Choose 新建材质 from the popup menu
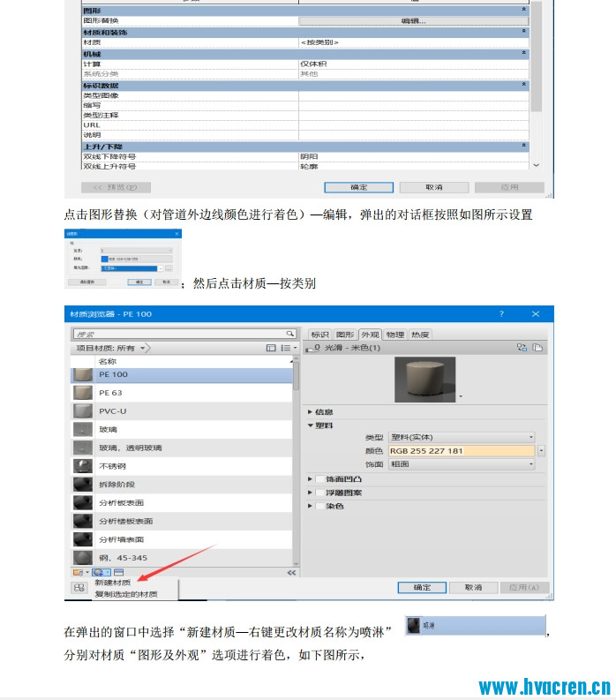616x700 pixels. pos(112,583)
